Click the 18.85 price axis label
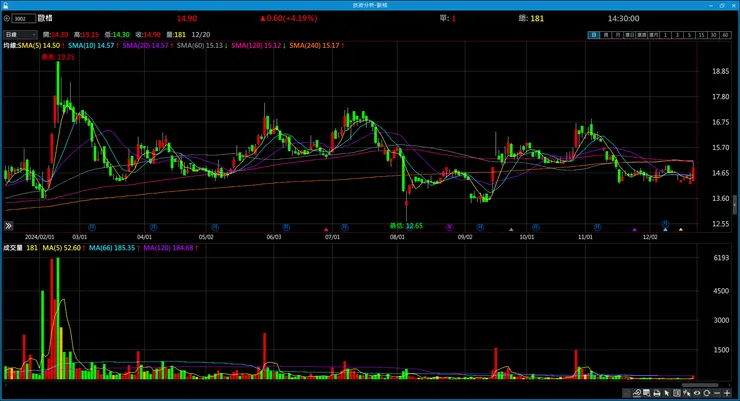The width and height of the screenshot is (740, 401). 721,72
